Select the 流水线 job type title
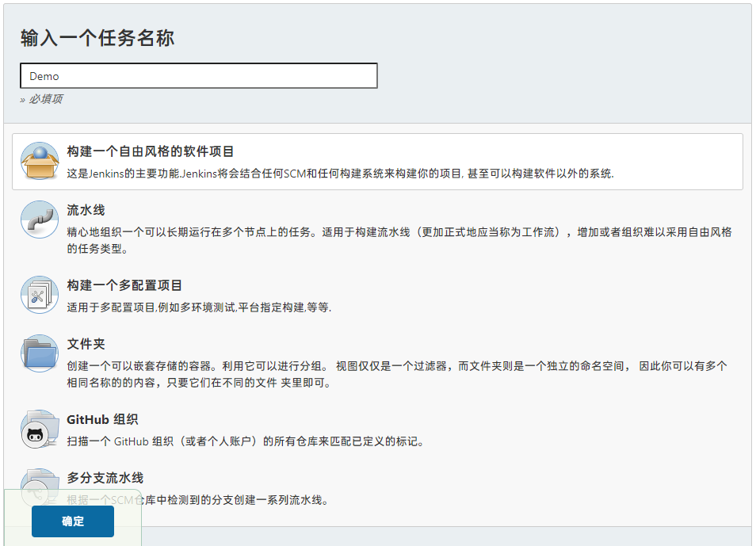This screenshot has width=756, height=546. 86,210
